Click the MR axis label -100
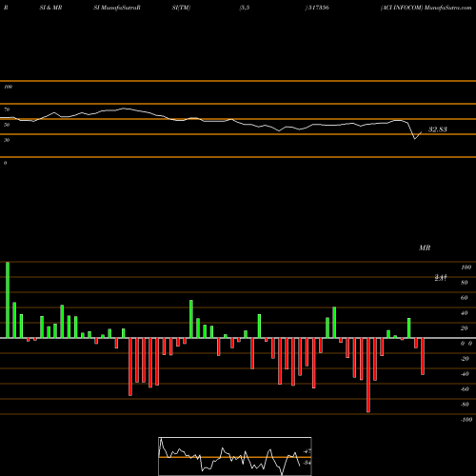 coord(466,420)
